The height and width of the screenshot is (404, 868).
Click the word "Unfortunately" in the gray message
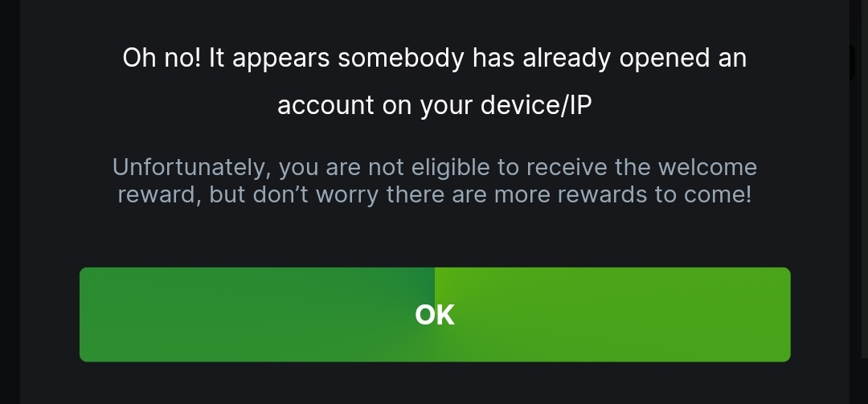tap(191, 167)
